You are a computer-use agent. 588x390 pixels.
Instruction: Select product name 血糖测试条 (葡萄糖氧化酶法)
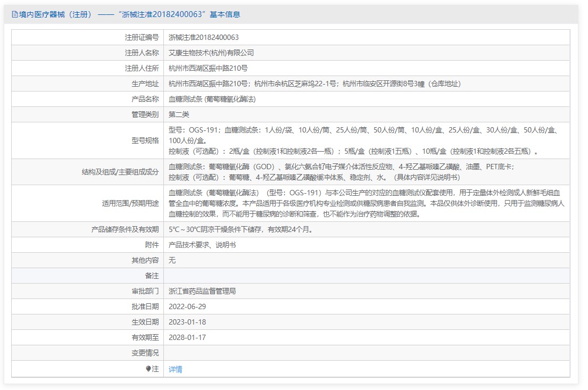tap(212, 99)
